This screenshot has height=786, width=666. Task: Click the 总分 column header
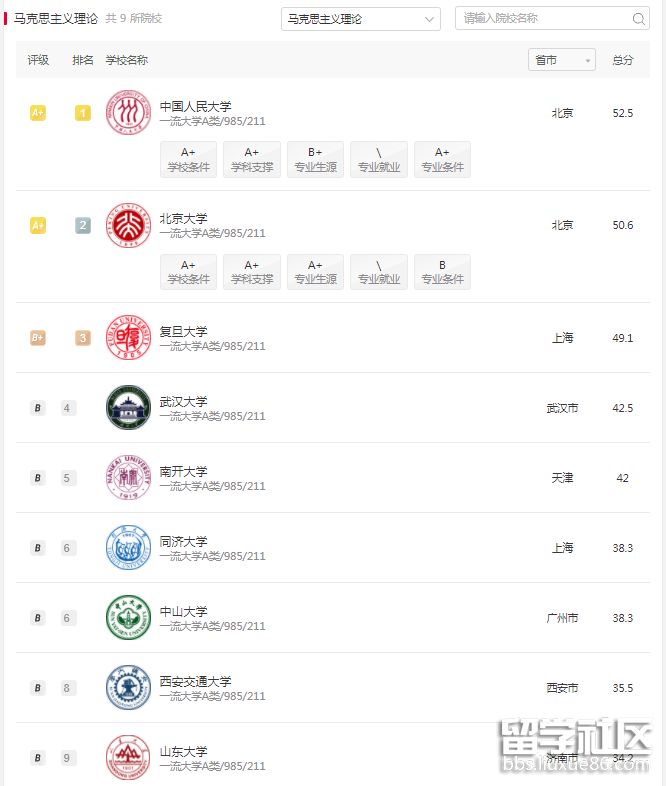(x=623, y=60)
